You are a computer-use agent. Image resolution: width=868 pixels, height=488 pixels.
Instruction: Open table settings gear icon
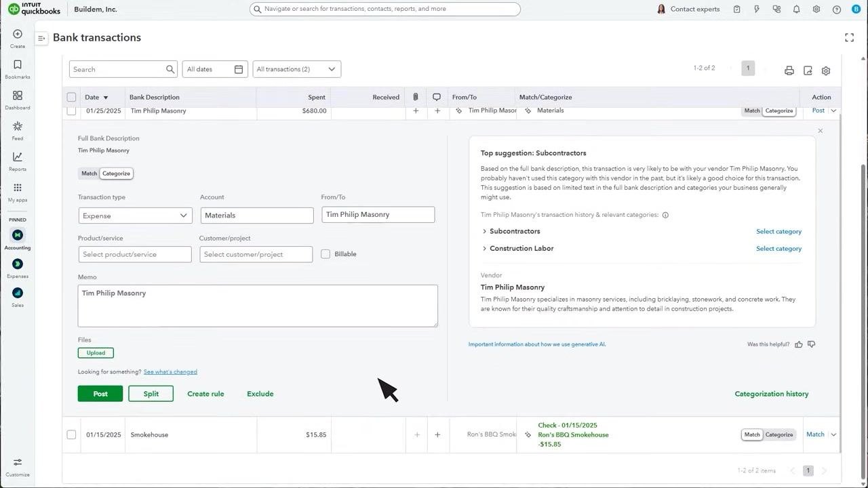(x=826, y=70)
